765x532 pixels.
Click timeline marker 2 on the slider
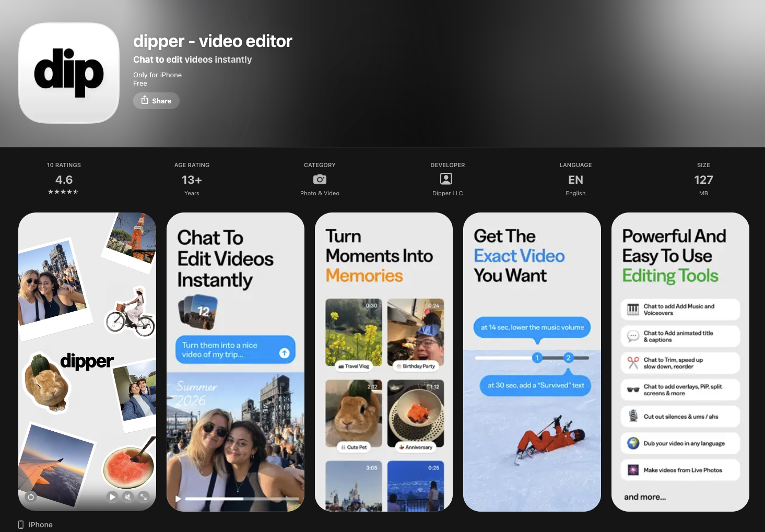[x=568, y=358]
